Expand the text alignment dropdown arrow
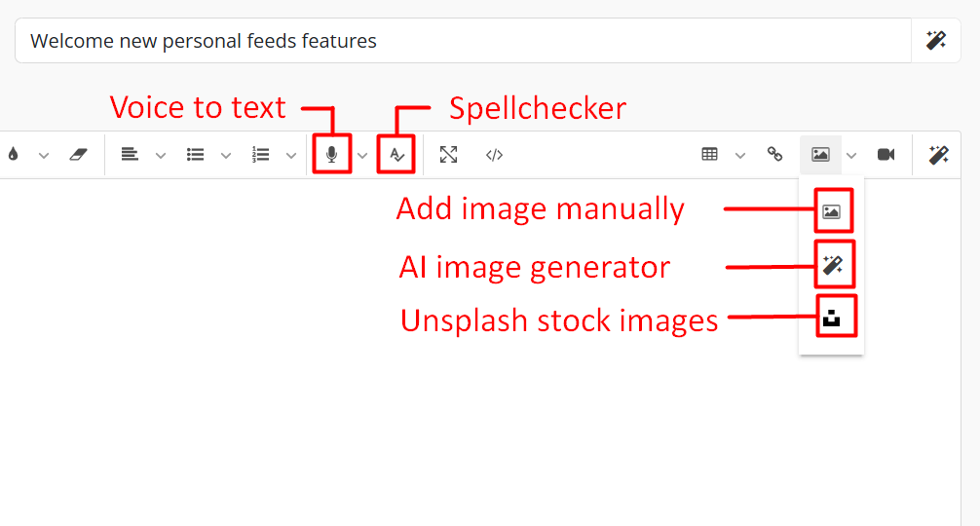980x526 pixels. (161, 156)
